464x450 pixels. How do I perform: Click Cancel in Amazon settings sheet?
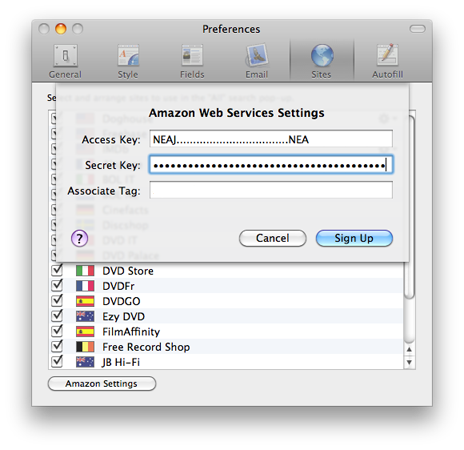tap(273, 238)
